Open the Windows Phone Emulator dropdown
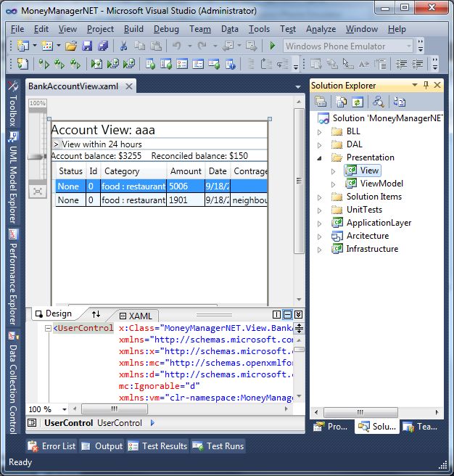454x476 pixels. [x=409, y=46]
